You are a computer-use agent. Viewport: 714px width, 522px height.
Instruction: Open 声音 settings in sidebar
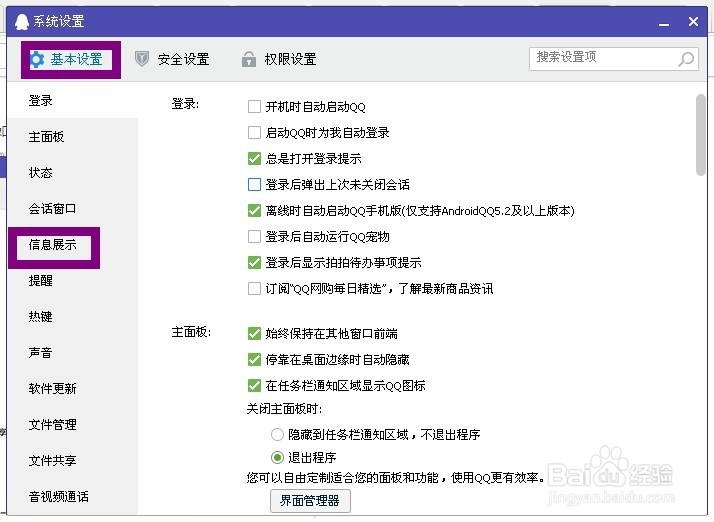pyautogui.click(x=72, y=353)
